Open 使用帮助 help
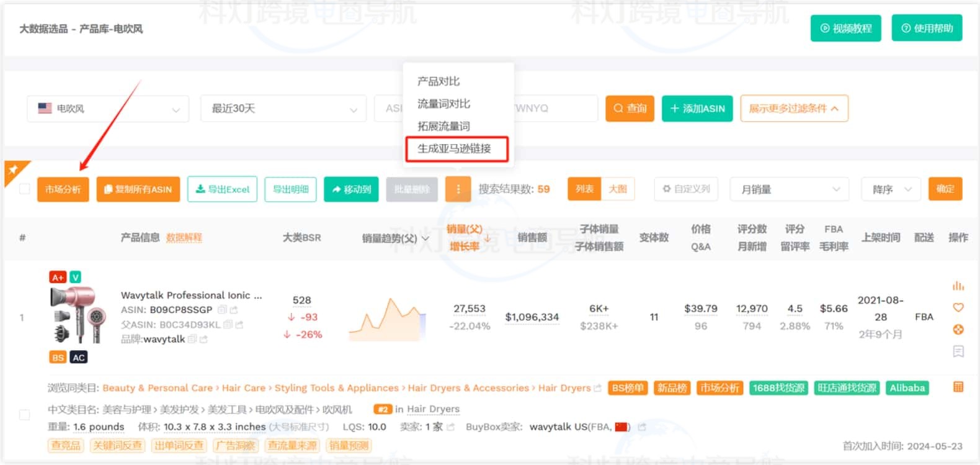The height and width of the screenshot is (465, 980). (x=927, y=28)
